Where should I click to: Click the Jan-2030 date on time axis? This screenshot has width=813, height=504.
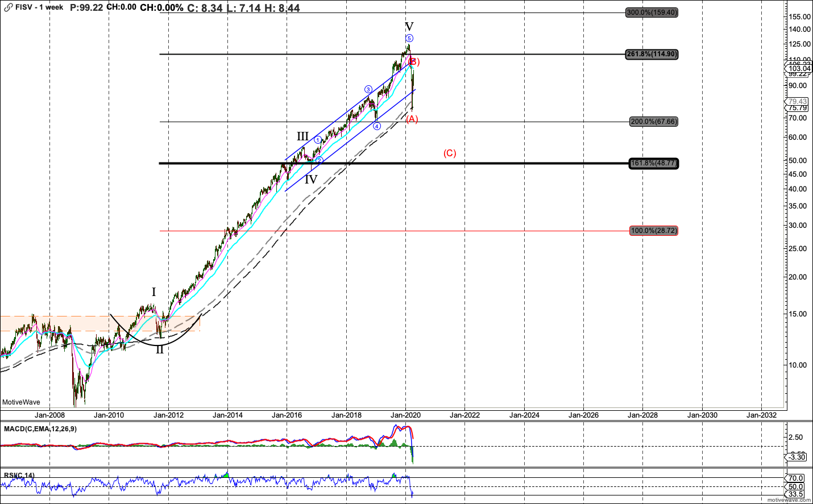click(x=702, y=415)
